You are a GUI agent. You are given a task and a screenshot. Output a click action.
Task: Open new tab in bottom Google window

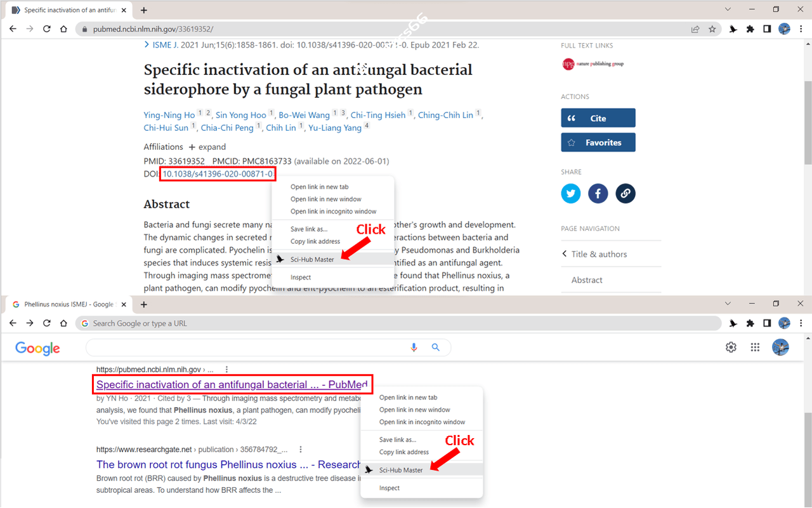[x=144, y=304]
